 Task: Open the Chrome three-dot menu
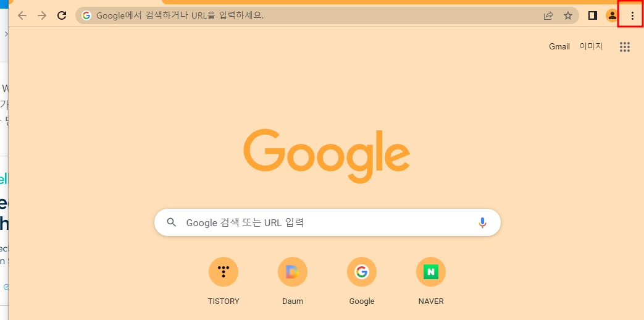point(632,15)
